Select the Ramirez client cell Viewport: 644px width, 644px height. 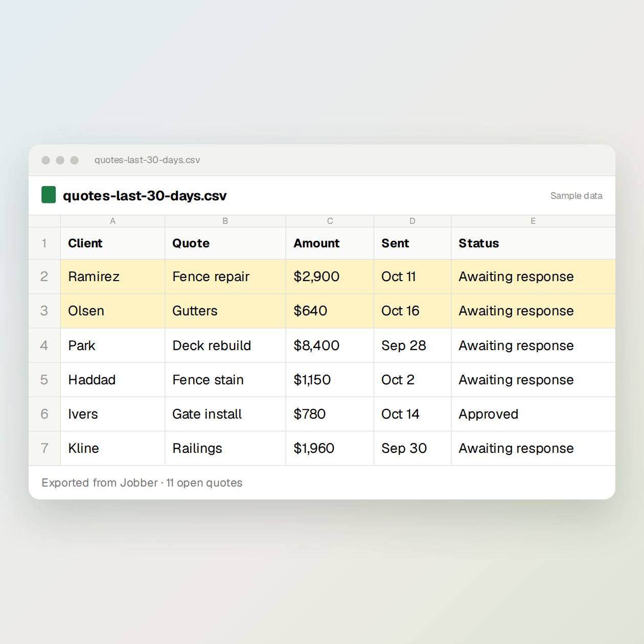pyautogui.click(x=112, y=277)
